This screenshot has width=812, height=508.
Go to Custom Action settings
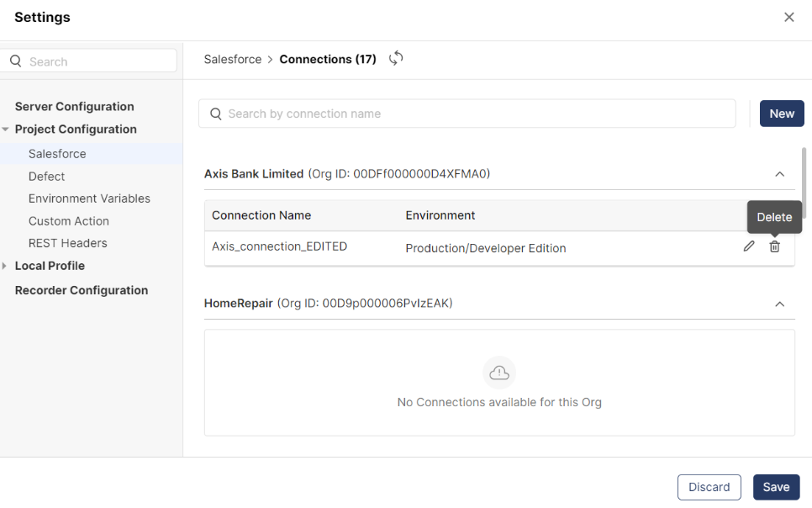[x=69, y=221]
